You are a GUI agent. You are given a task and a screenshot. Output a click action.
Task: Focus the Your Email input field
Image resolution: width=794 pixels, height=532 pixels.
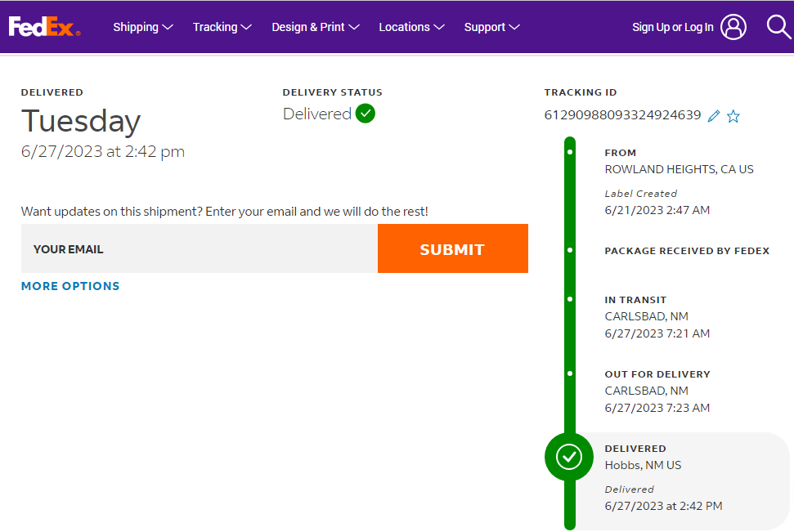(199, 249)
